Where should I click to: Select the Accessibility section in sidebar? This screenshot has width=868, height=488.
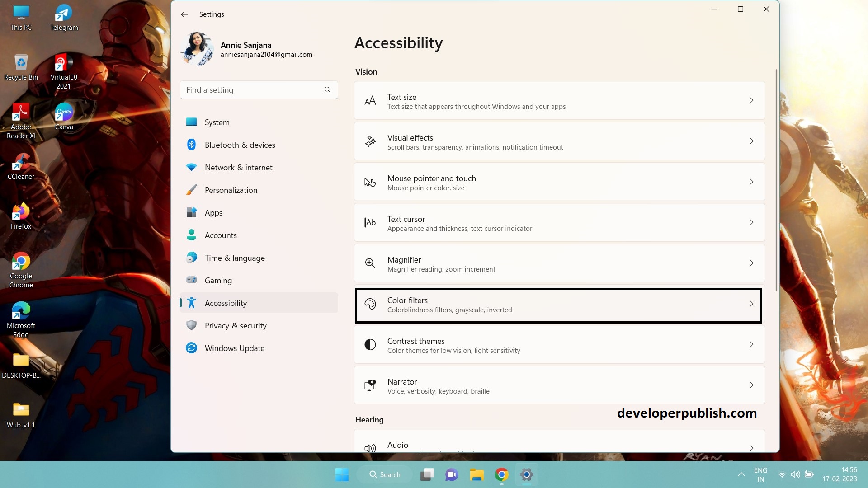[226, 303]
